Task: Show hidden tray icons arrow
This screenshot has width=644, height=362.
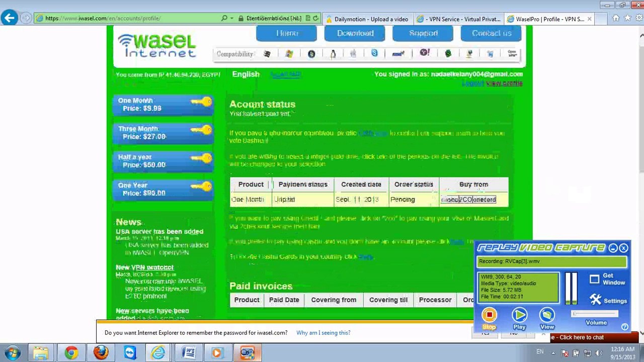Action: (x=553, y=352)
